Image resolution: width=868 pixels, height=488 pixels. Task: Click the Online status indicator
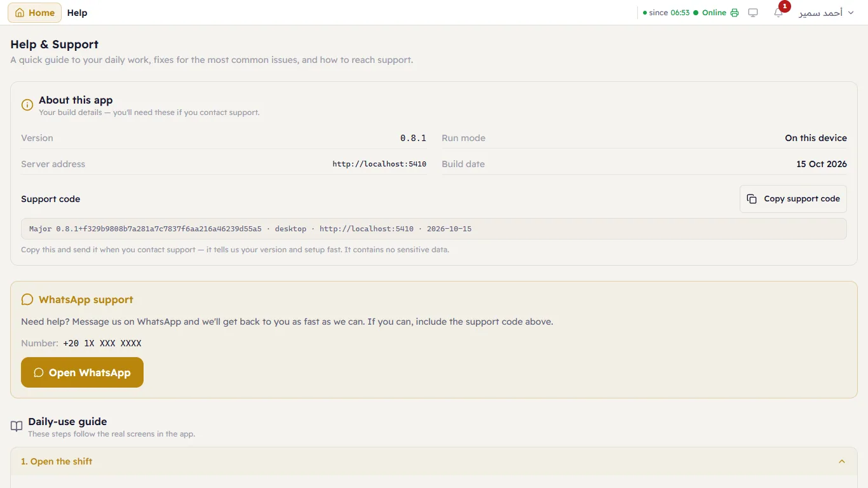point(710,13)
